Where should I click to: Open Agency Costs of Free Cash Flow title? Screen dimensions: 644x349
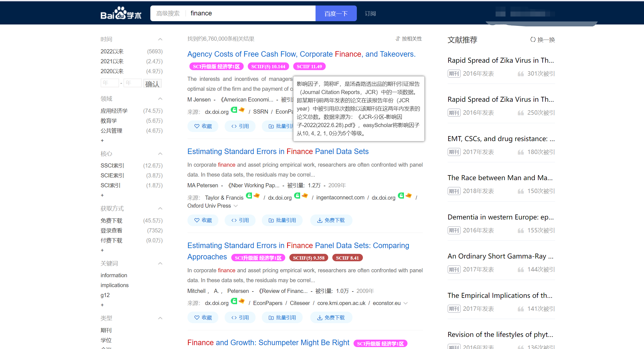(x=301, y=54)
